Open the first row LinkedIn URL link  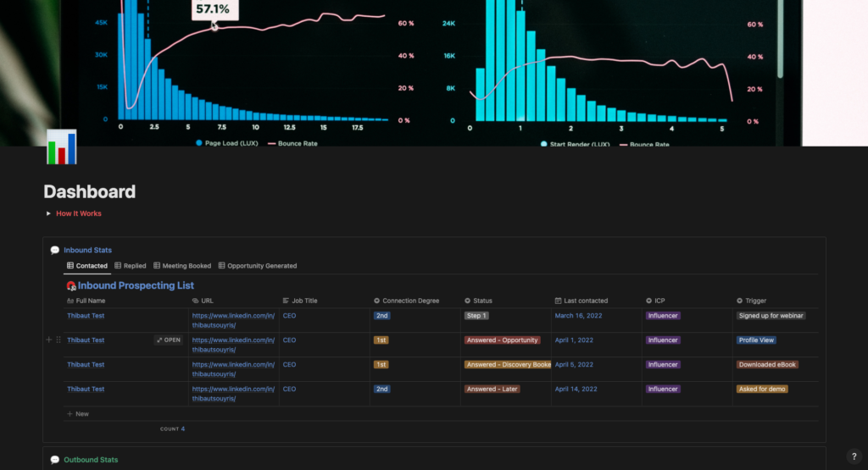233,316
